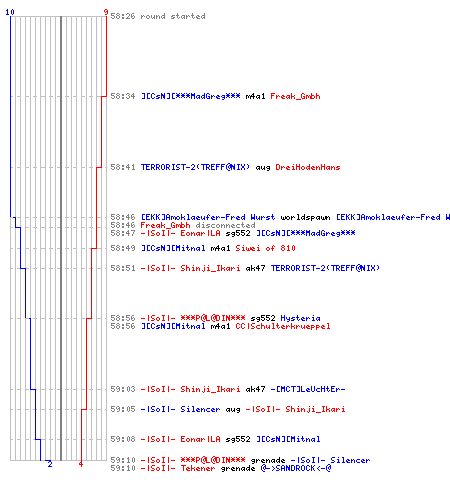
Task: Select player name Freak_Gmbh at 58:34
Action: (x=295, y=96)
